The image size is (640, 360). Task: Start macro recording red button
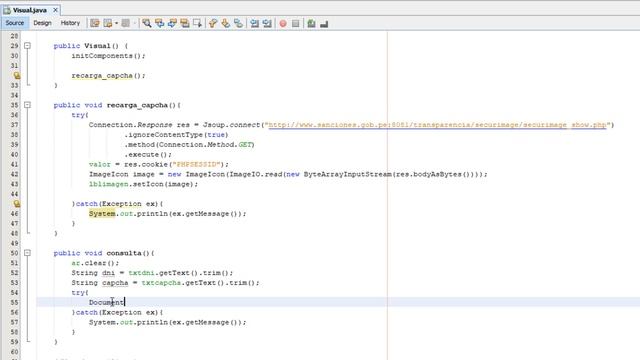click(283, 24)
